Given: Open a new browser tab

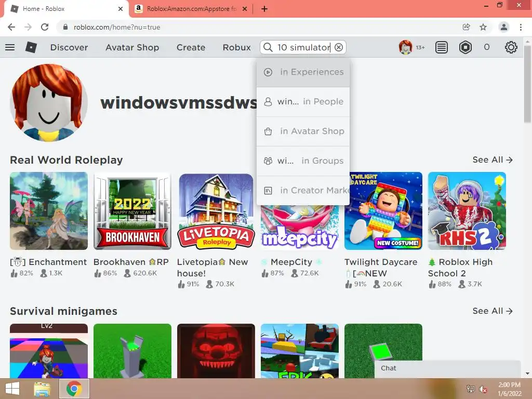Looking at the screenshot, I should (x=264, y=9).
